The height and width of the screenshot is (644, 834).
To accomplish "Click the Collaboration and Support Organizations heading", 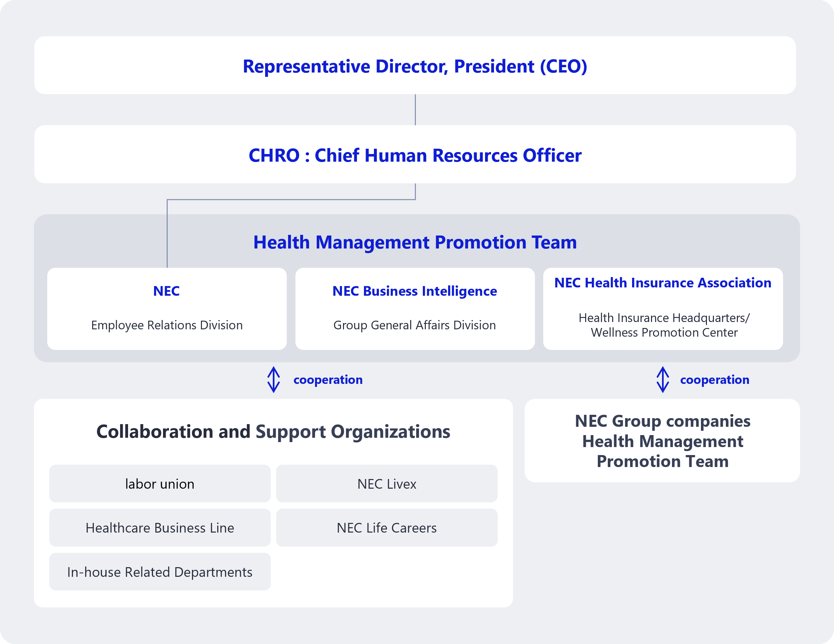I will coord(273,432).
